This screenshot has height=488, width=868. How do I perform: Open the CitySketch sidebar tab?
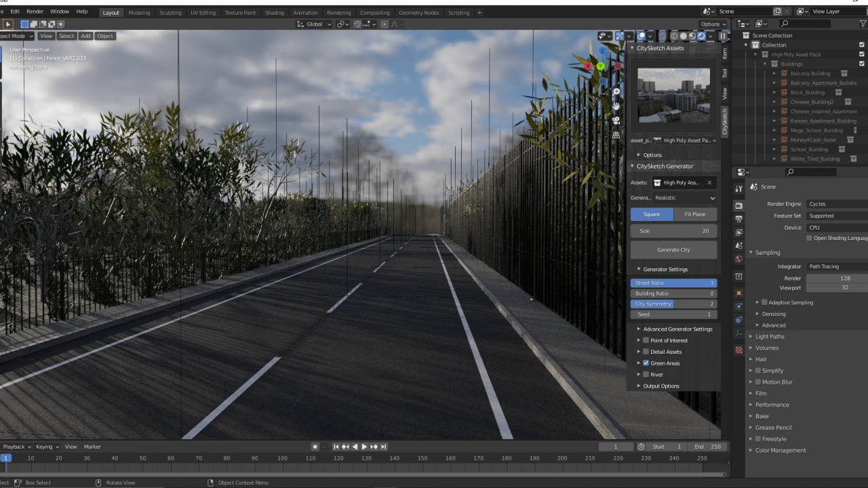point(724,122)
